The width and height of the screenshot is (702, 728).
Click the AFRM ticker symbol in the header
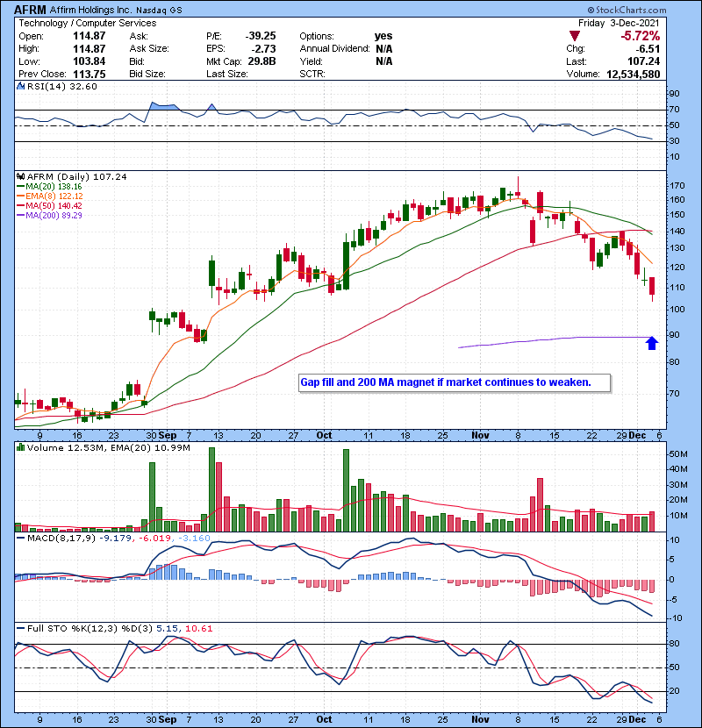(30, 10)
